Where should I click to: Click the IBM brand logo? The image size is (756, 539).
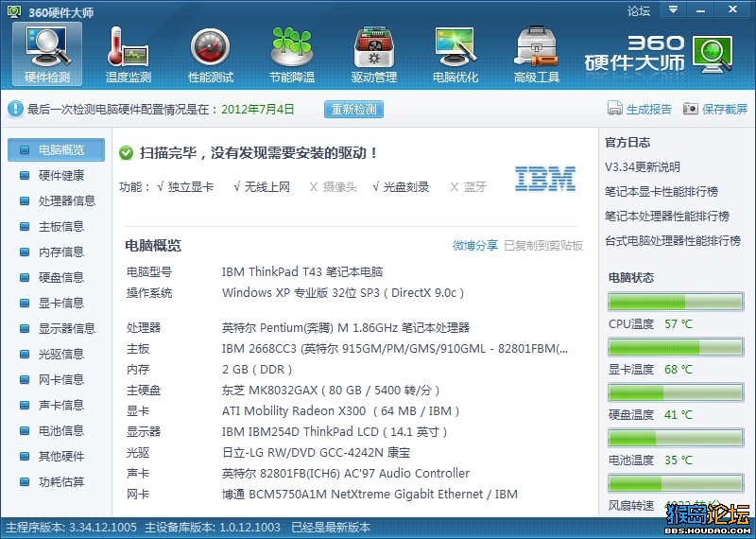coord(545,179)
